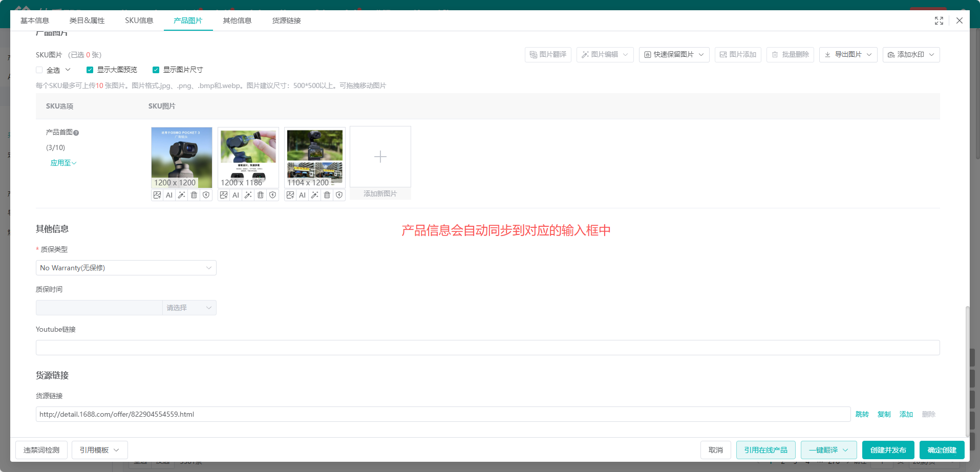This screenshot has width=980, height=472.
Task: Click the 创建并发布 button
Action: point(888,450)
